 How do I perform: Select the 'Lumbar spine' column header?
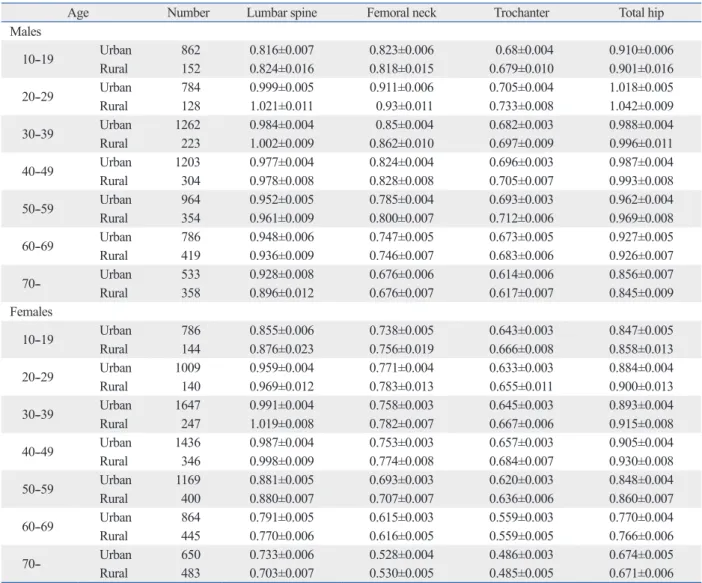pyautogui.click(x=282, y=13)
